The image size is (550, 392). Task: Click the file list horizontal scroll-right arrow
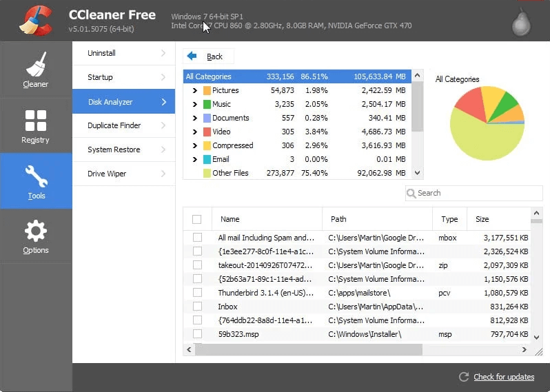[524, 349]
